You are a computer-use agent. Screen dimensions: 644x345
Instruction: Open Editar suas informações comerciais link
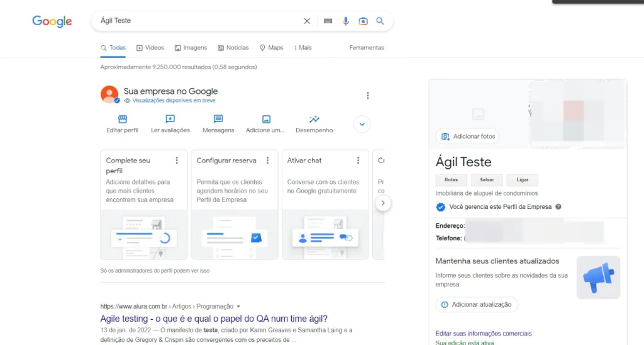tap(484, 334)
